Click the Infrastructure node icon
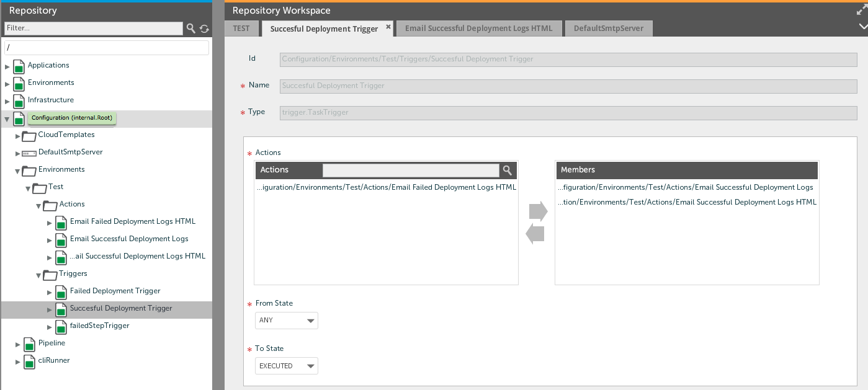Viewport: 868px width, 390px height. tap(19, 100)
